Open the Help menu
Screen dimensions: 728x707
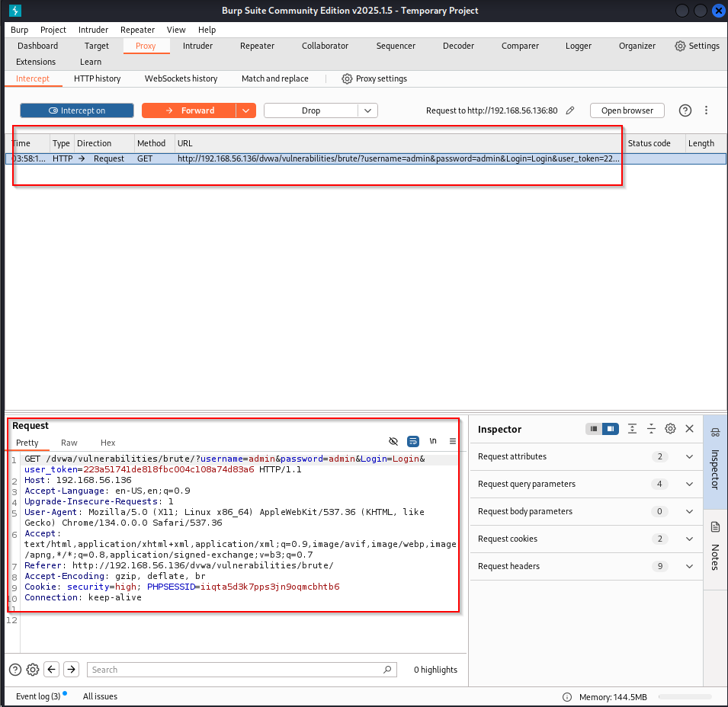(x=207, y=30)
